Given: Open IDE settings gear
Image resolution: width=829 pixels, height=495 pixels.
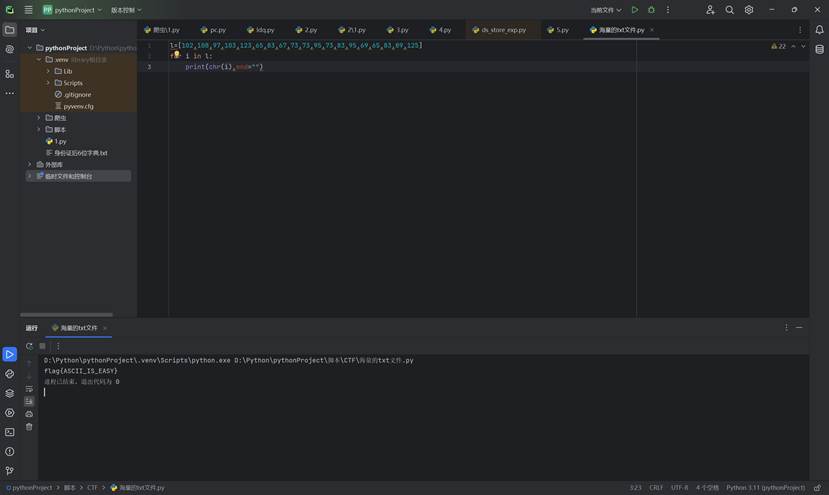Looking at the screenshot, I should pyautogui.click(x=749, y=10).
